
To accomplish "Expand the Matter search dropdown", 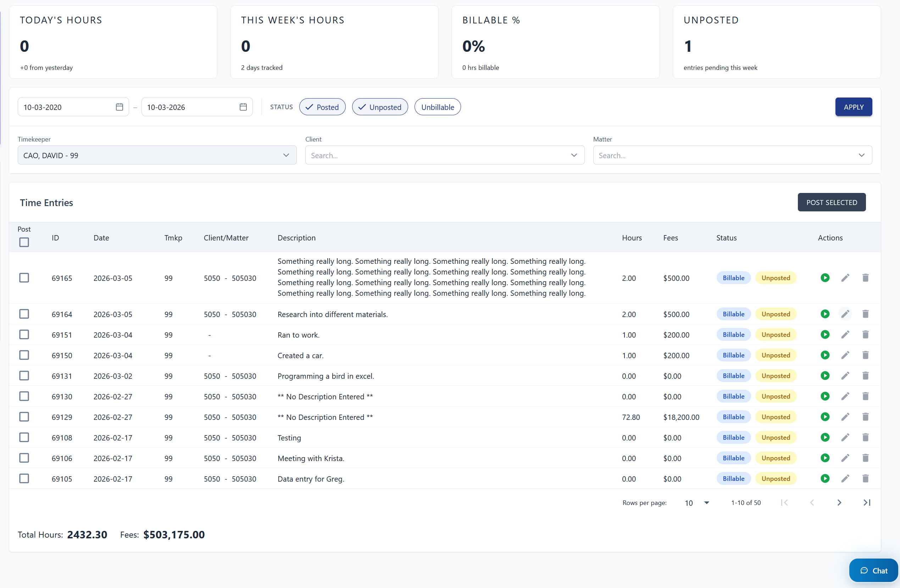I will (862, 155).
